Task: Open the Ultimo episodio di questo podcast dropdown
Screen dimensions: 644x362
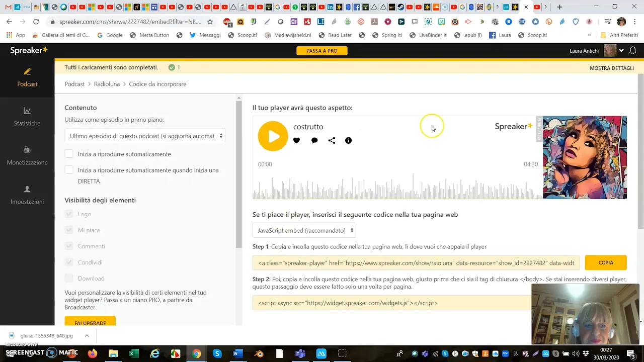Action: tap(145, 136)
